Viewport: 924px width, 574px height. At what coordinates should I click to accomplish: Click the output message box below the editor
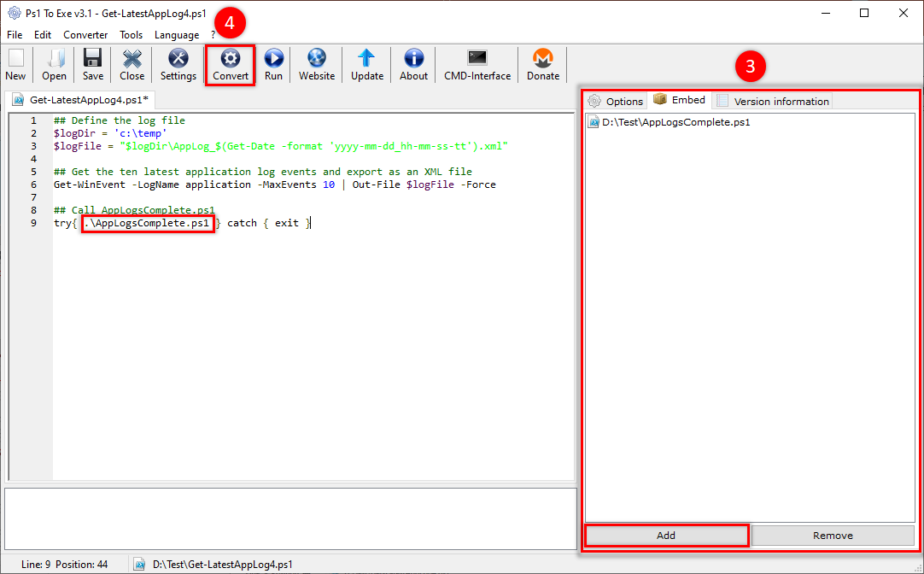coord(290,518)
